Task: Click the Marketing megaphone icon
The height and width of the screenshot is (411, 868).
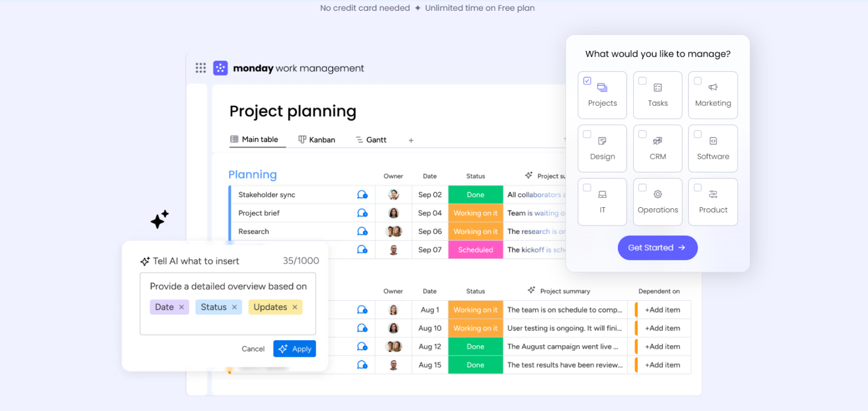Action: (713, 87)
